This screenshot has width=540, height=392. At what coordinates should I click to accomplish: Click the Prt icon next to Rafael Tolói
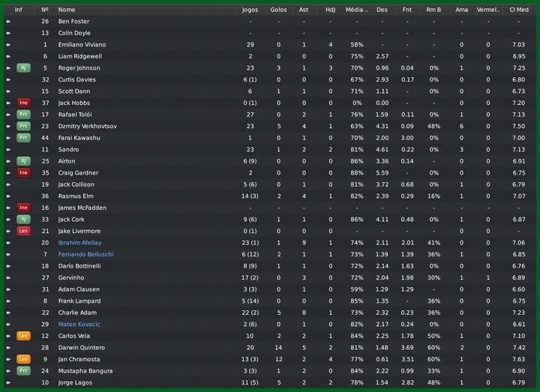[23, 115]
